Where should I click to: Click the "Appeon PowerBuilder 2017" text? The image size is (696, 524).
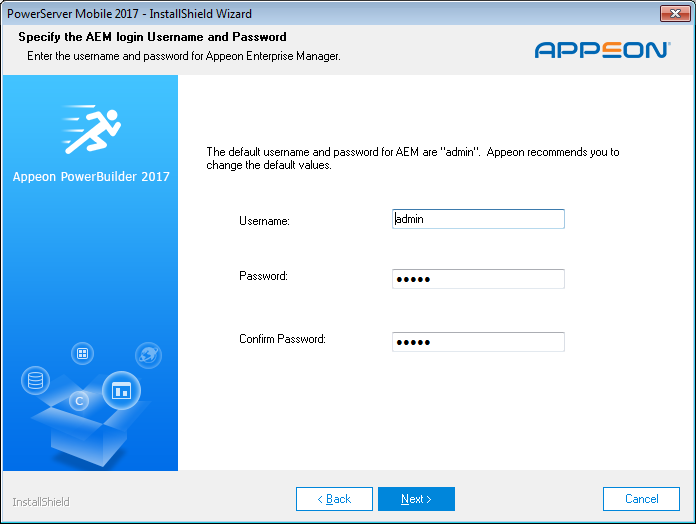pos(91,177)
